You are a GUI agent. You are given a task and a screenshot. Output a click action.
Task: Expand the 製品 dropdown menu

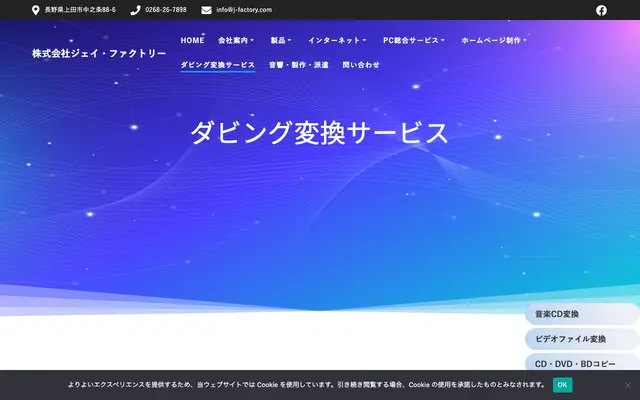[x=281, y=40]
